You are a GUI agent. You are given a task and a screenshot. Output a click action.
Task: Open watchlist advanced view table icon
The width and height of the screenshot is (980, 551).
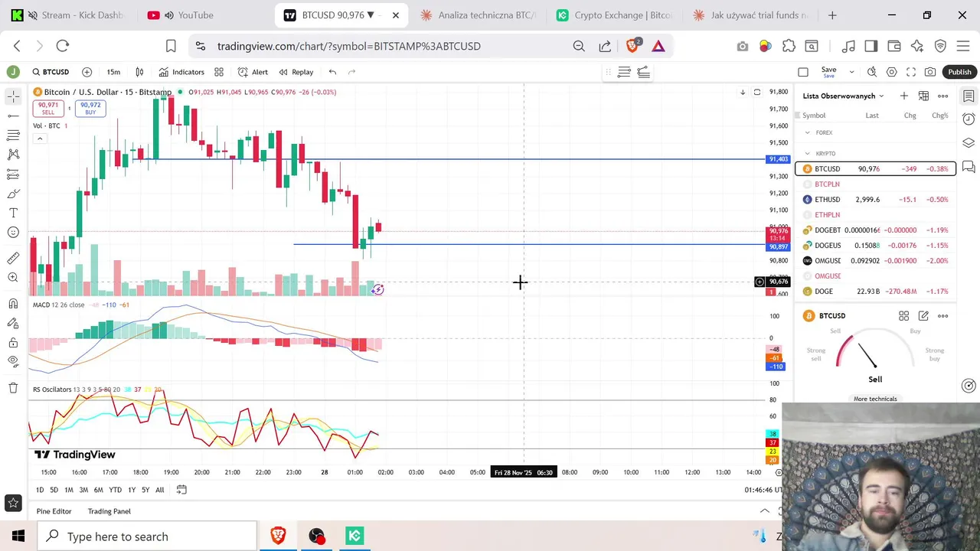[x=924, y=96]
